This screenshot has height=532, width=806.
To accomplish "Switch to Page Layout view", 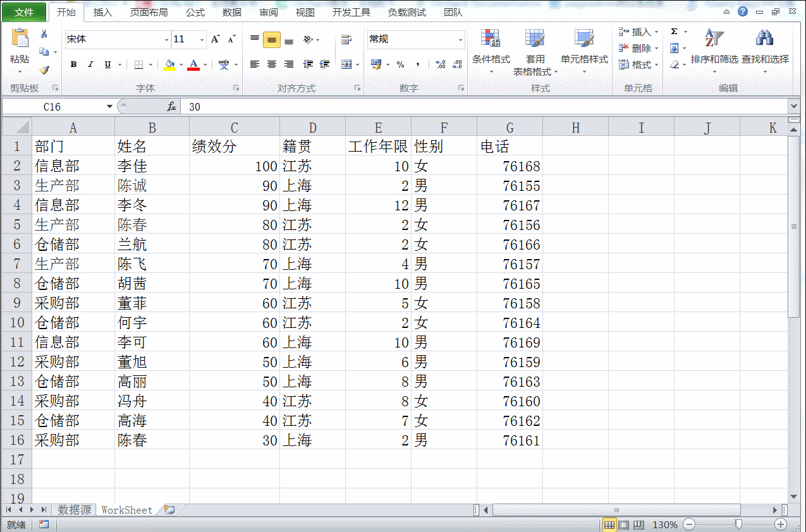I will point(623,524).
